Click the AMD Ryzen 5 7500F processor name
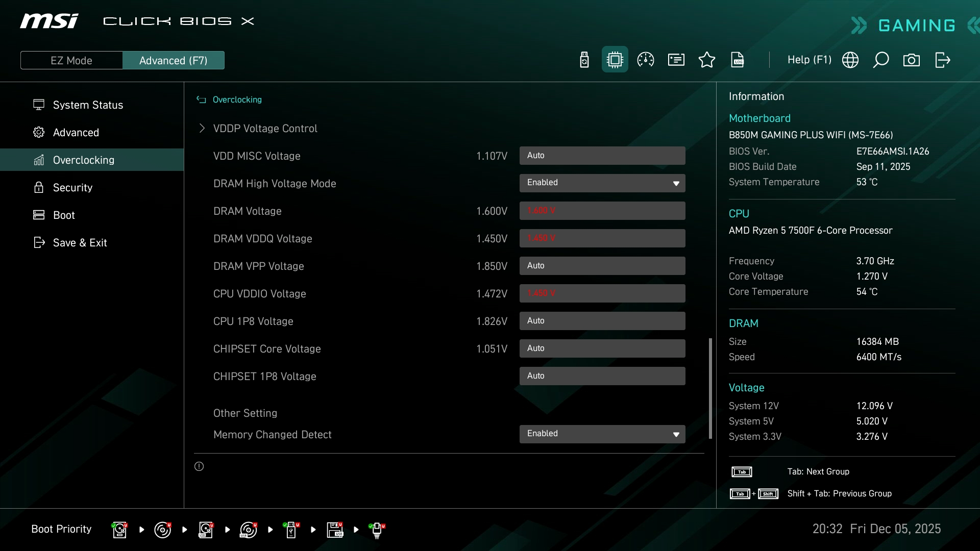 tap(811, 231)
